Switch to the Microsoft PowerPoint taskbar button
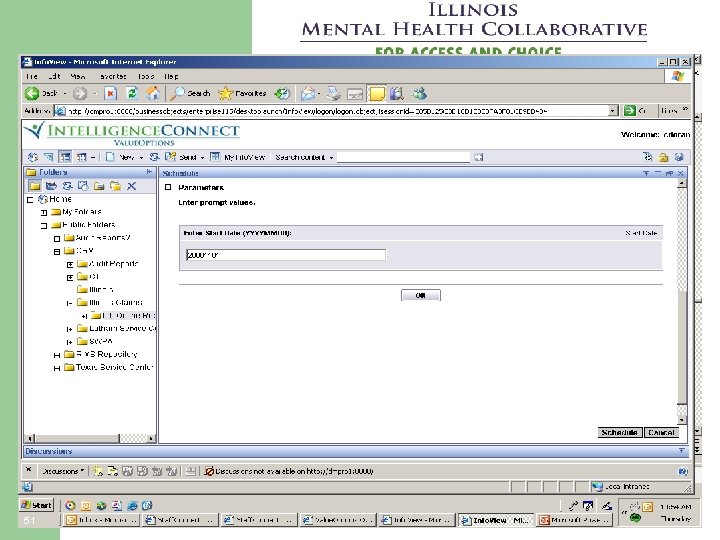720x540 pixels. tap(575, 520)
